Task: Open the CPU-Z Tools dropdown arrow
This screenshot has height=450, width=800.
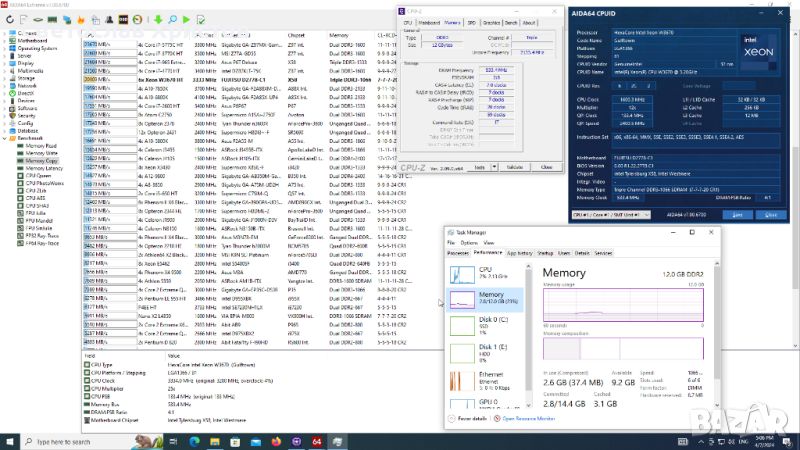Action: pos(492,167)
